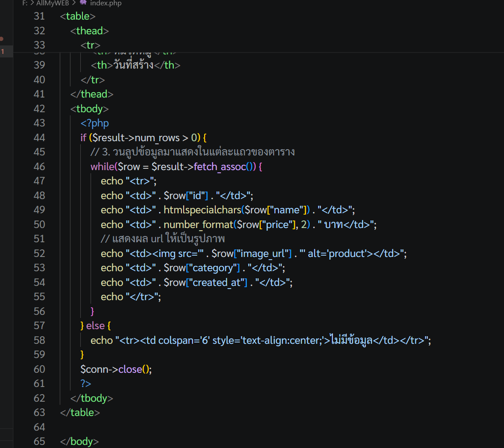Click the while fetch_assoc loop line

176,167
